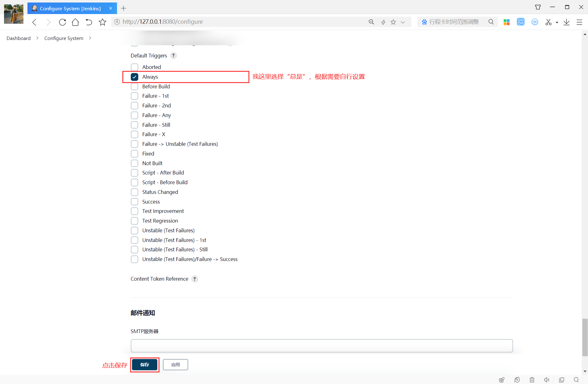588x384 pixels.
Task: Enable Script - After Build trigger
Action: pyautogui.click(x=135, y=173)
